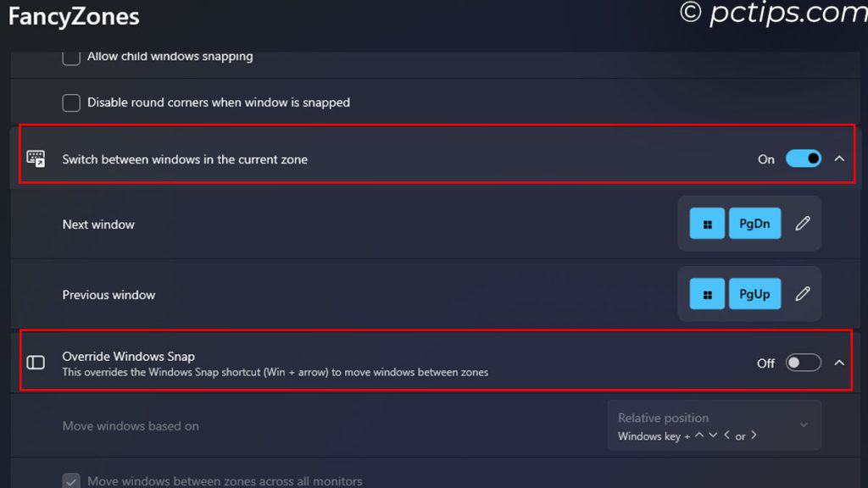Edit the Next window shortcut with pencil icon

click(803, 224)
